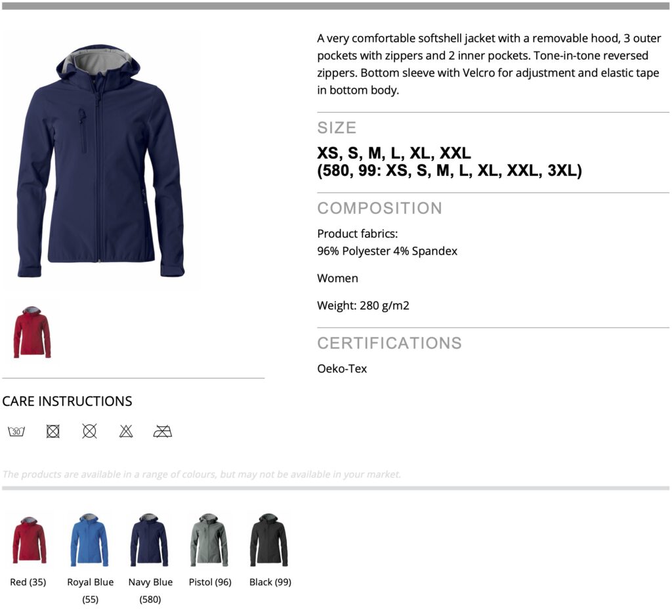672x616 pixels.
Task: Click the do not dry clean icon
Action: pos(89,431)
